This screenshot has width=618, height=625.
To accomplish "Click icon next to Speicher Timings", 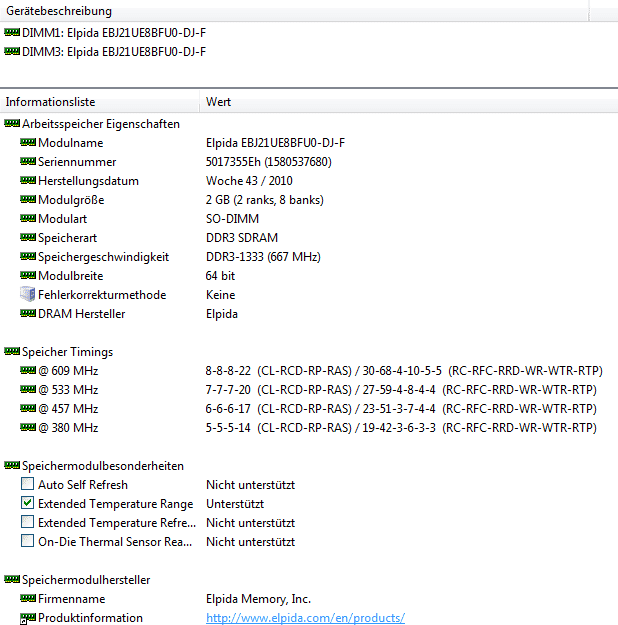I will pos(12,352).
